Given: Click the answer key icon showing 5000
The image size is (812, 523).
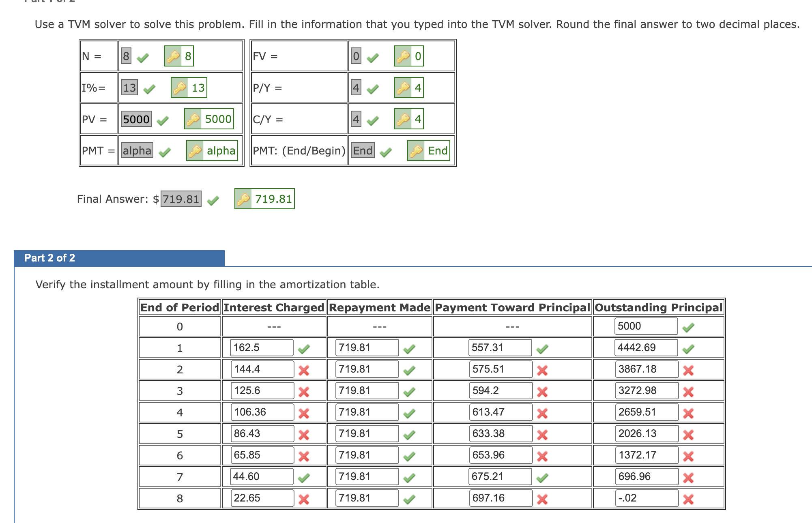Looking at the screenshot, I should coord(193,119).
